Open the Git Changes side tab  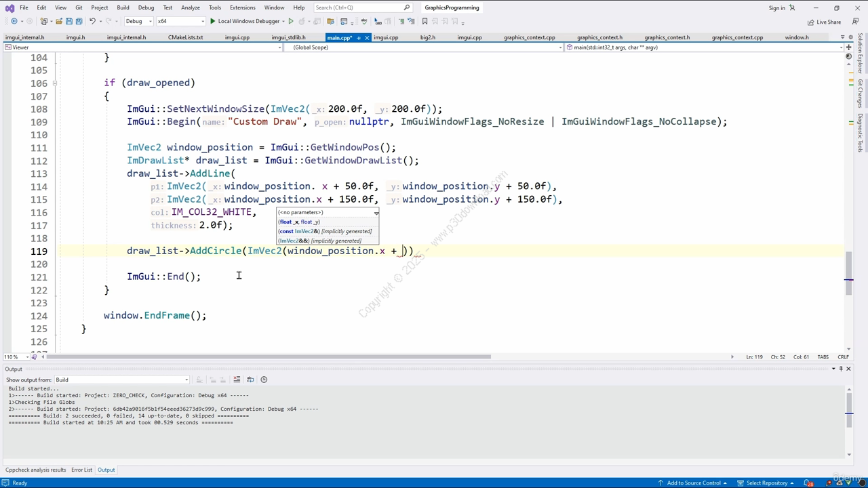coord(860,94)
